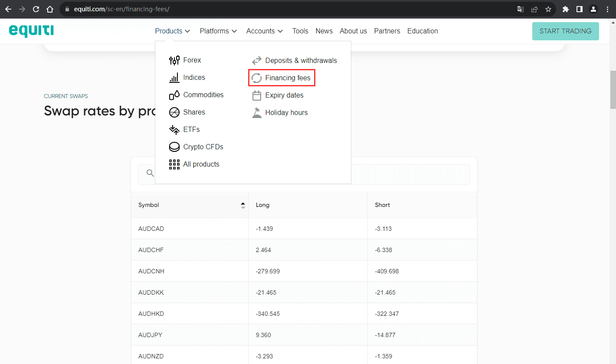The height and width of the screenshot is (364, 616).
Task: Click the All products grid icon
Action: click(x=174, y=164)
